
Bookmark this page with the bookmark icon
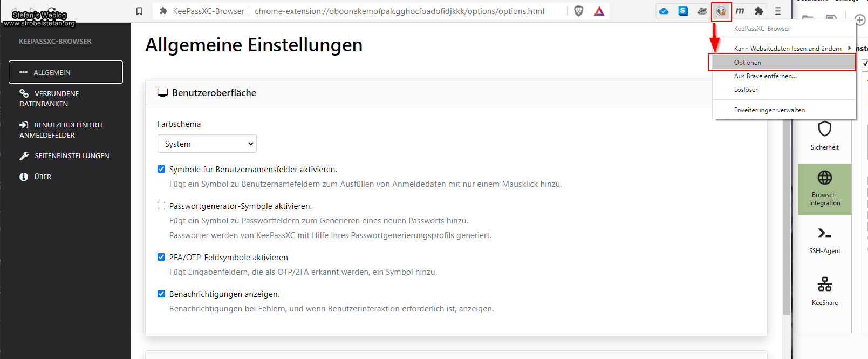point(139,11)
